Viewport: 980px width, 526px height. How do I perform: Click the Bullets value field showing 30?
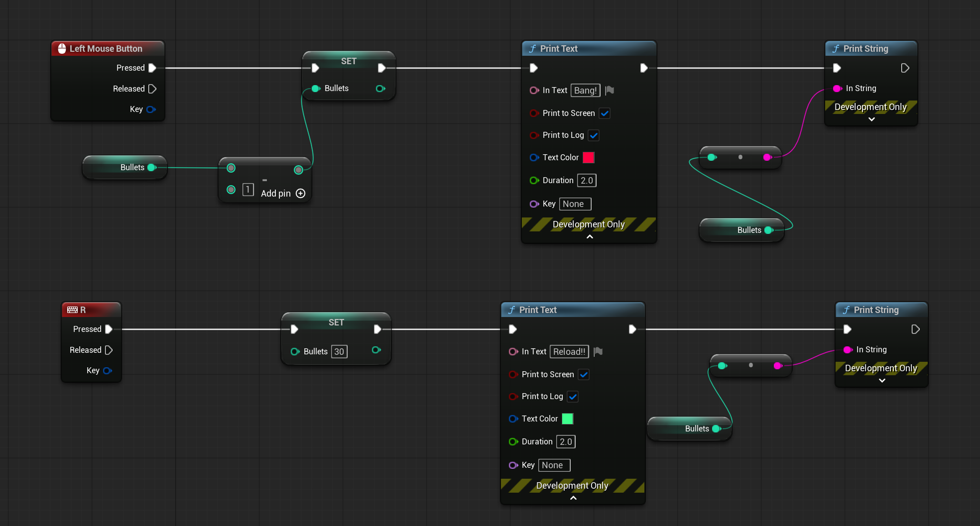point(339,352)
